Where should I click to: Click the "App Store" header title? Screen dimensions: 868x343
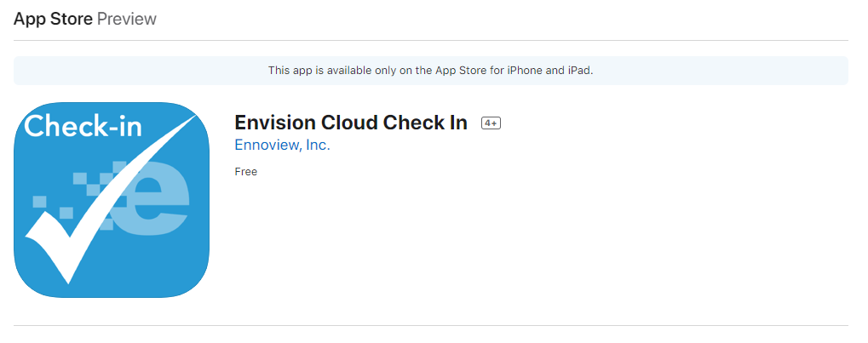point(53,19)
